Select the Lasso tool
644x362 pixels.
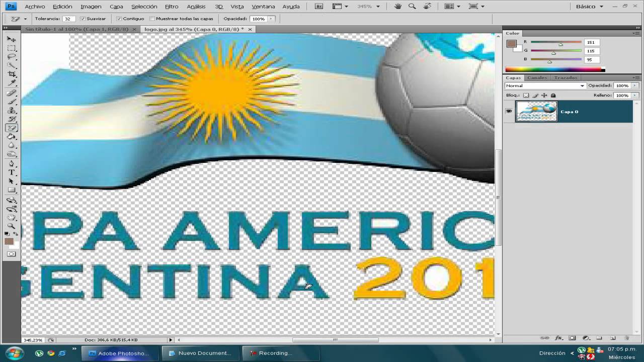pyautogui.click(x=11, y=57)
